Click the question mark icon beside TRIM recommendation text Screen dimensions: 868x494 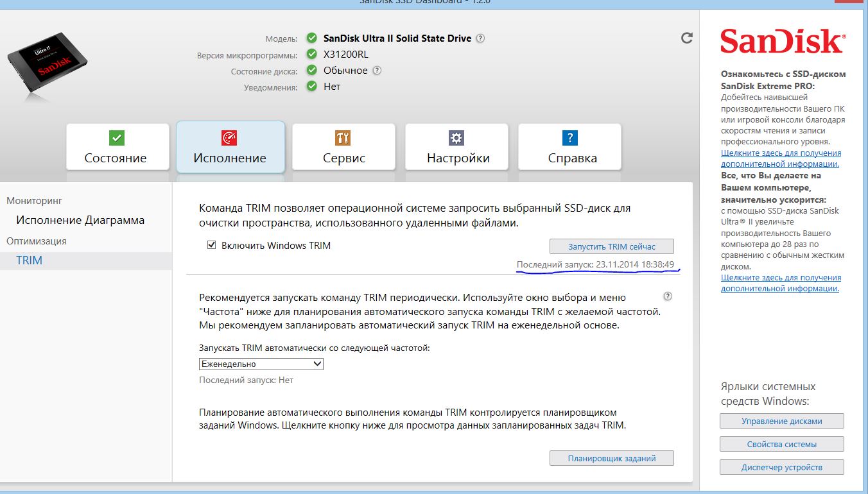[668, 296]
